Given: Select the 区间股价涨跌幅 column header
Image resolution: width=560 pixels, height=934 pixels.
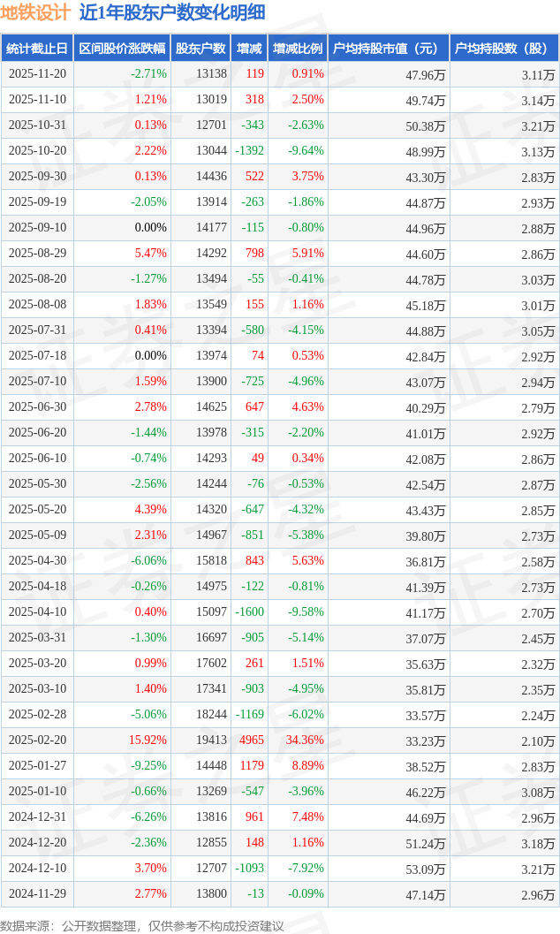Looking at the screenshot, I should click(122, 49).
